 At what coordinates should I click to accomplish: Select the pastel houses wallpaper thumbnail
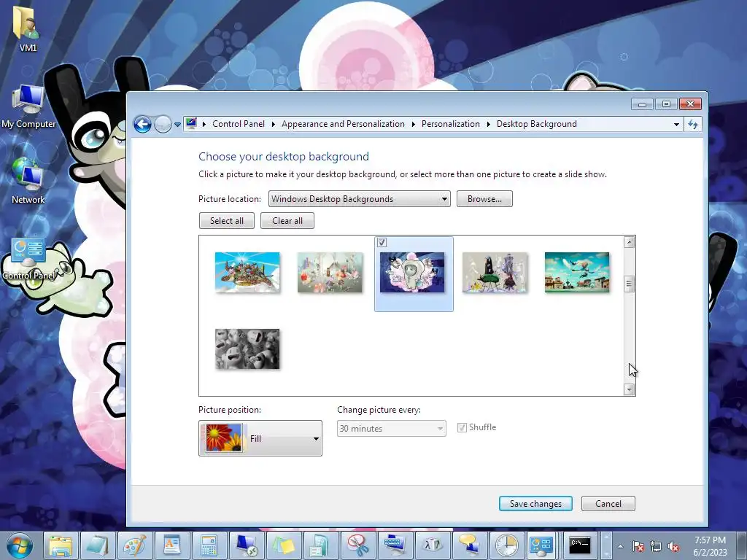(x=330, y=272)
